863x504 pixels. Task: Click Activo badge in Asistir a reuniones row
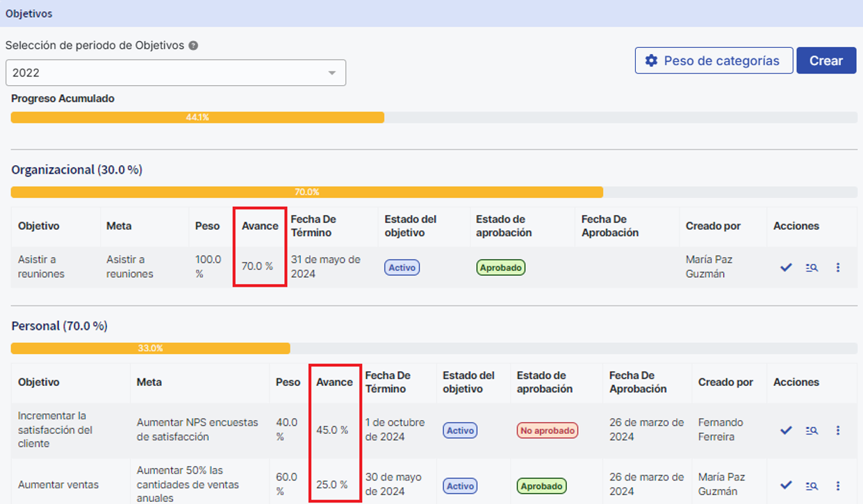pos(402,267)
